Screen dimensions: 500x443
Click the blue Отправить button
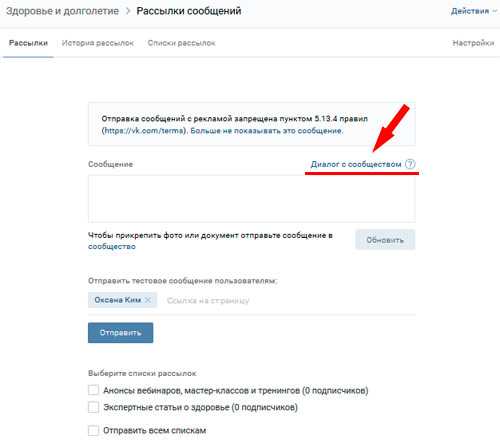pyautogui.click(x=121, y=333)
